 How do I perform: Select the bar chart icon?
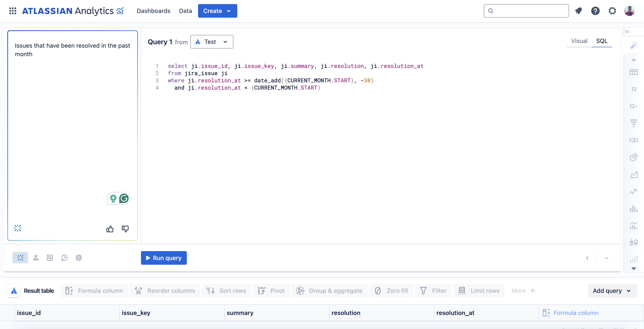[x=634, y=209]
